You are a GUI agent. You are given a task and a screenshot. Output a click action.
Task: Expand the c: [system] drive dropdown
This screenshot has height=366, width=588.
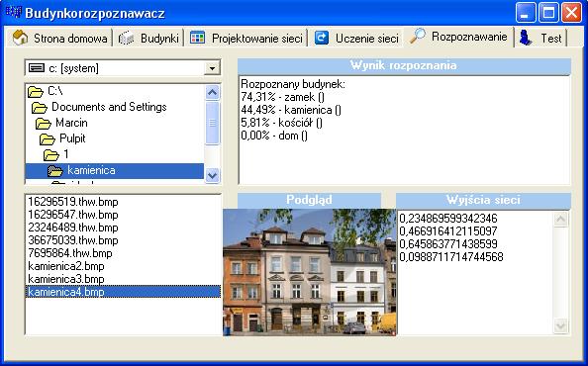coord(212,68)
